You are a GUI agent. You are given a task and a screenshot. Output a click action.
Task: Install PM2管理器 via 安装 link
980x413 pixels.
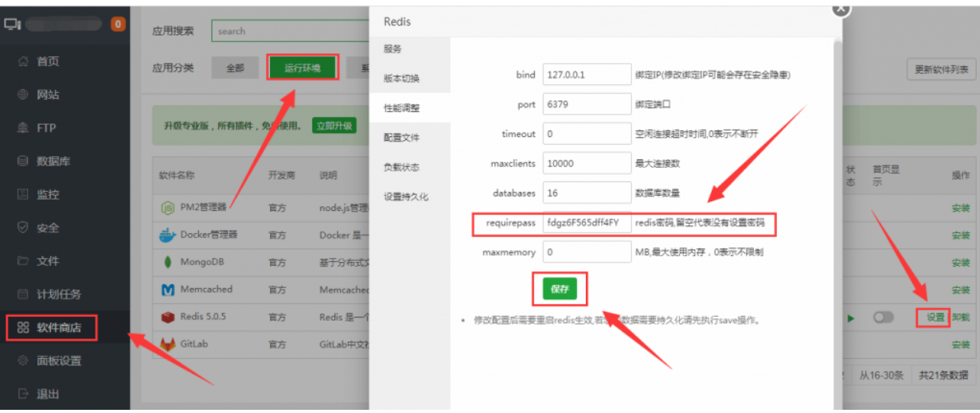[961, 208]
